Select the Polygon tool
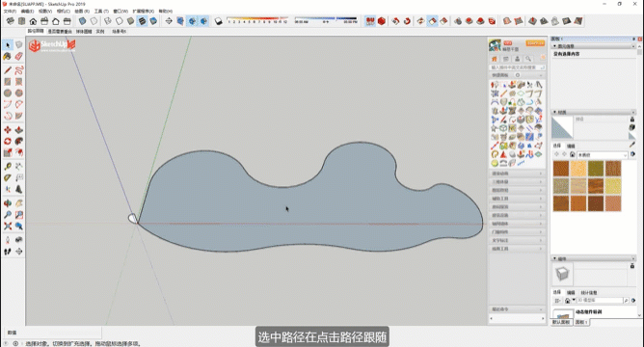 (19, 93)
